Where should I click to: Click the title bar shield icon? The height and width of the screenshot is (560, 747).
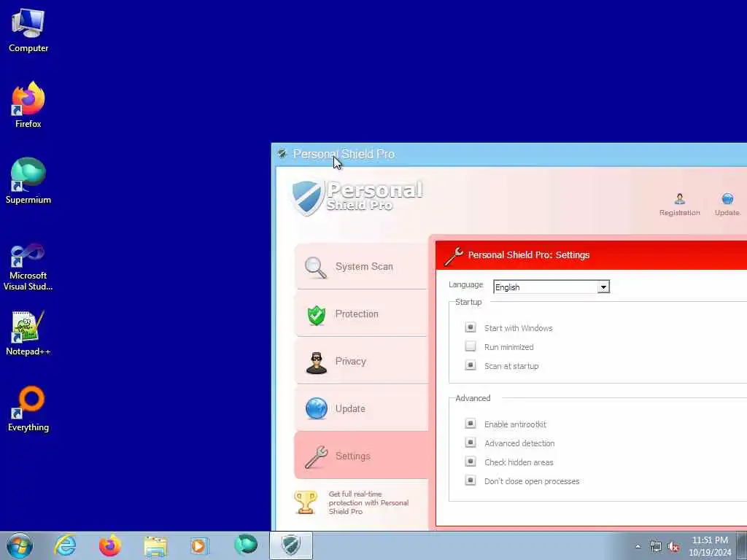click(x=282, y=153)
